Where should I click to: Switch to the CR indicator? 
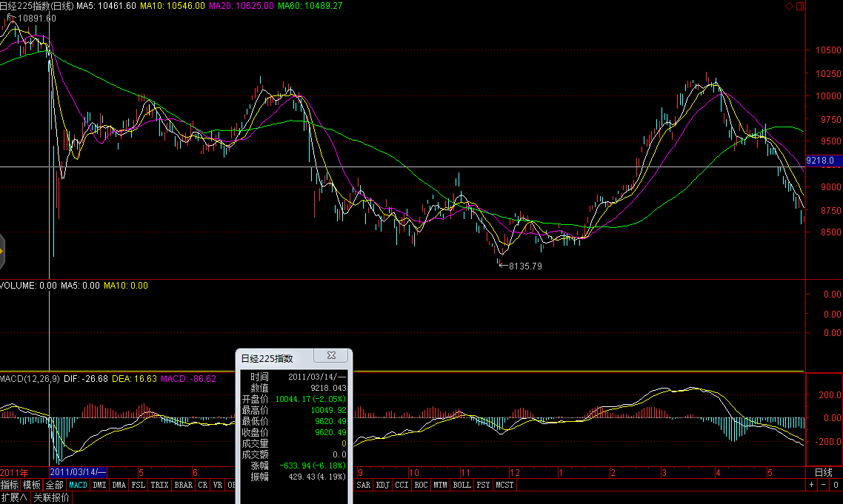pyautogui.click(x=203, y=485)
